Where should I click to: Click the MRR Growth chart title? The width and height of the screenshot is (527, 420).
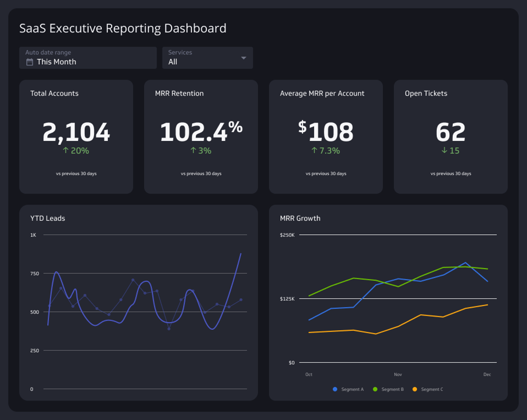(300, 219)
